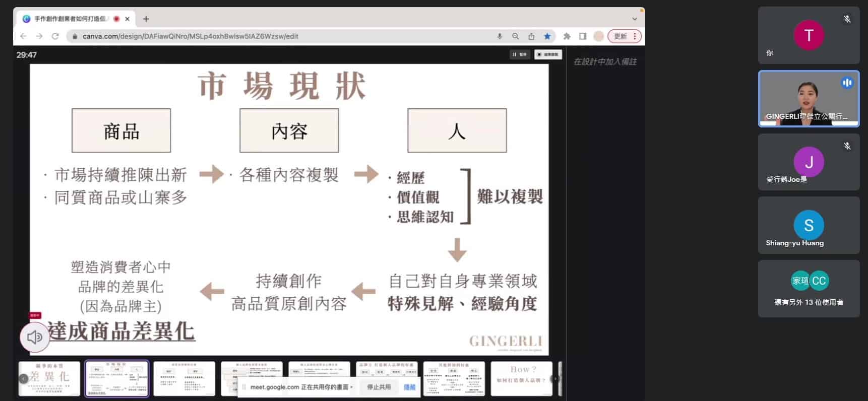Click the 隱藏 link to hide sharing bar

click(410, 387)
